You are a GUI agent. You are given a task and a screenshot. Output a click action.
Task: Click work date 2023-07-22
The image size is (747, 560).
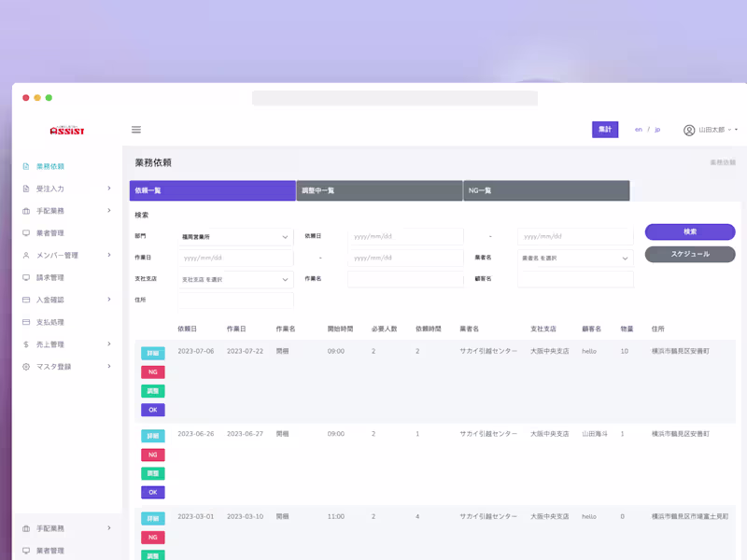point(245,351)
